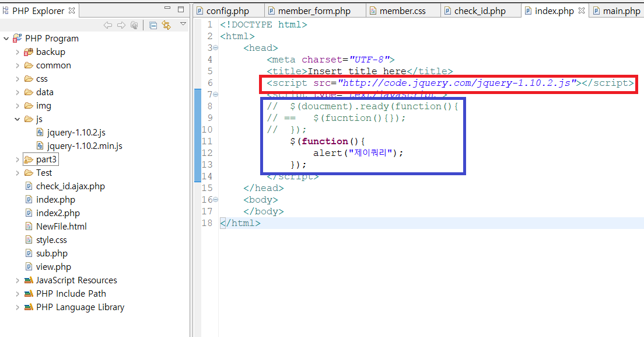Viewport: 644px width, 337px height.
Task: Click the img folder icon
Action: click(x=29, y=106)
